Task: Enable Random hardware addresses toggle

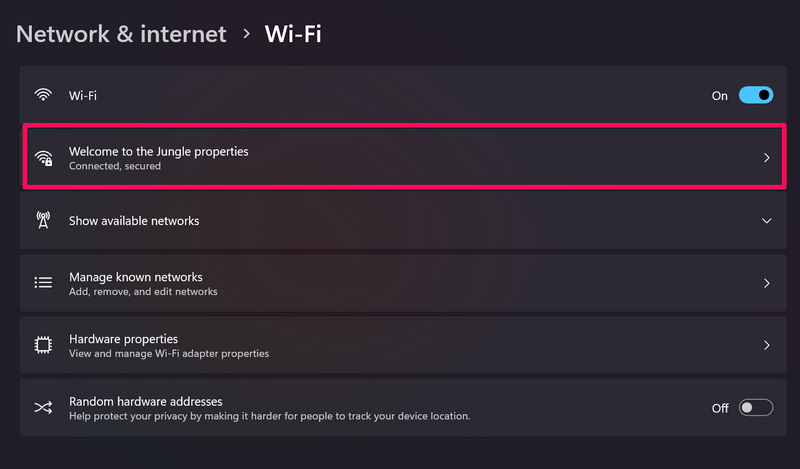Action: pos(756,407)
